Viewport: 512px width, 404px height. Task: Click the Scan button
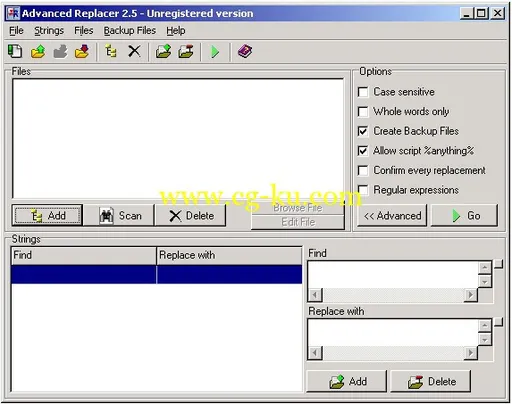120,216
